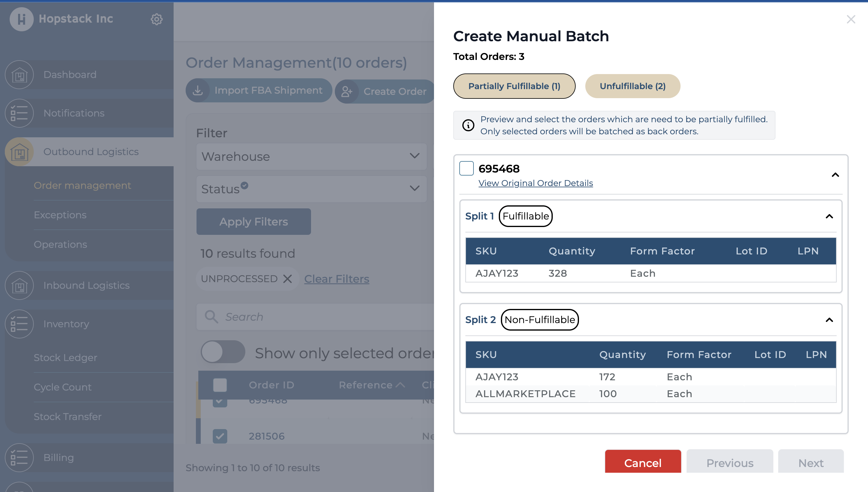The image size is (868, 492).
Task: Close the Create Manual Batch panel
Action: pyautogui.click(x=851, y=19)
